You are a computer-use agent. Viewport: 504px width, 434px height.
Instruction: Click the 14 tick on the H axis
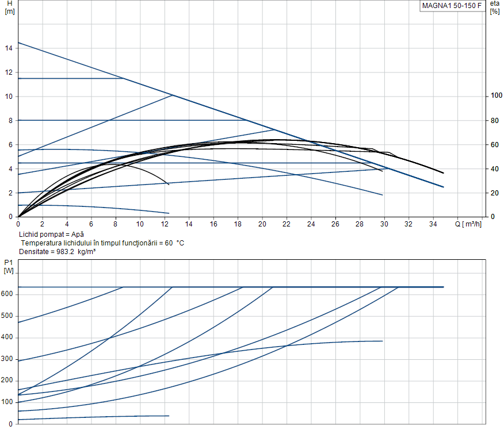(9, 48)
